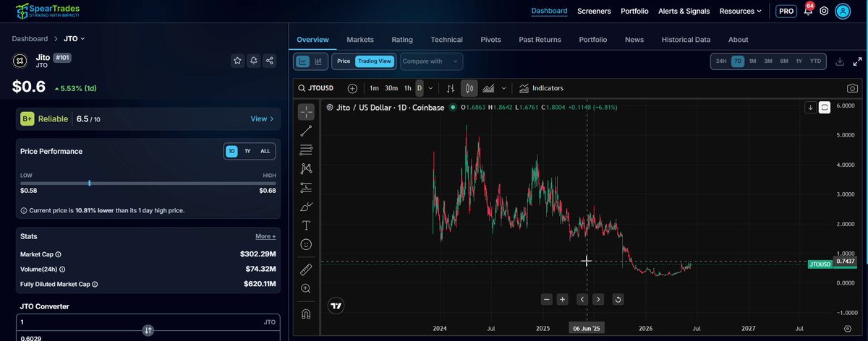Image resolution: width=868 pixels, height=341 pixels.
Task: Expand the Reliable rating via View
Action: point(262,118)
